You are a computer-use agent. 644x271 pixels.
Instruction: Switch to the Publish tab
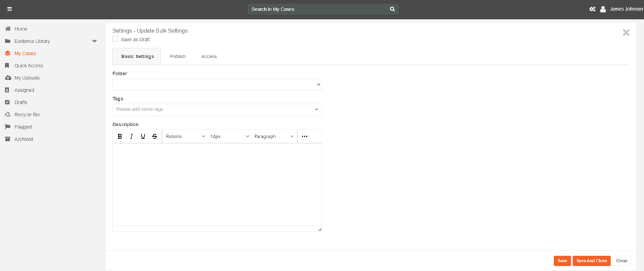178,56
